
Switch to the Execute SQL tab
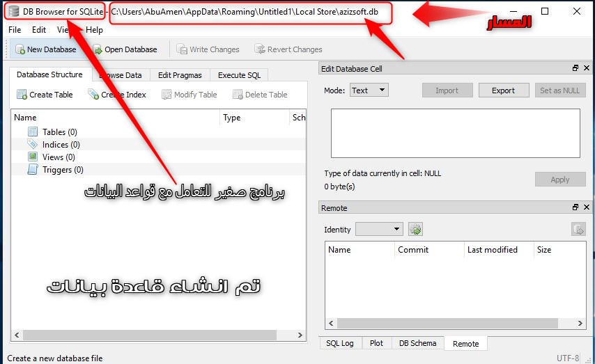pos(239,75)
